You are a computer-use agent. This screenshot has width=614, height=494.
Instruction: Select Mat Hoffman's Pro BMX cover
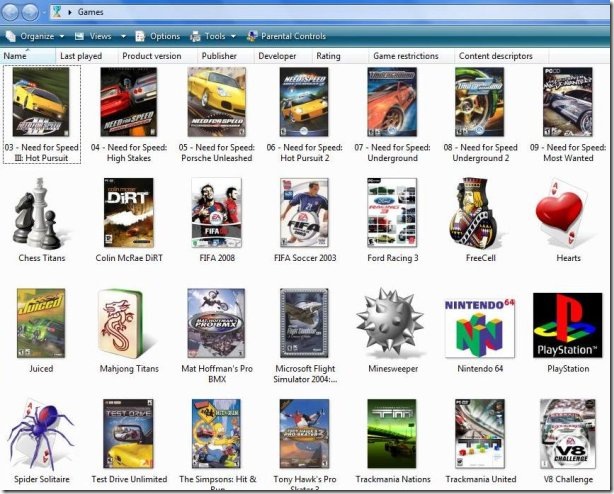coord(217,323)
